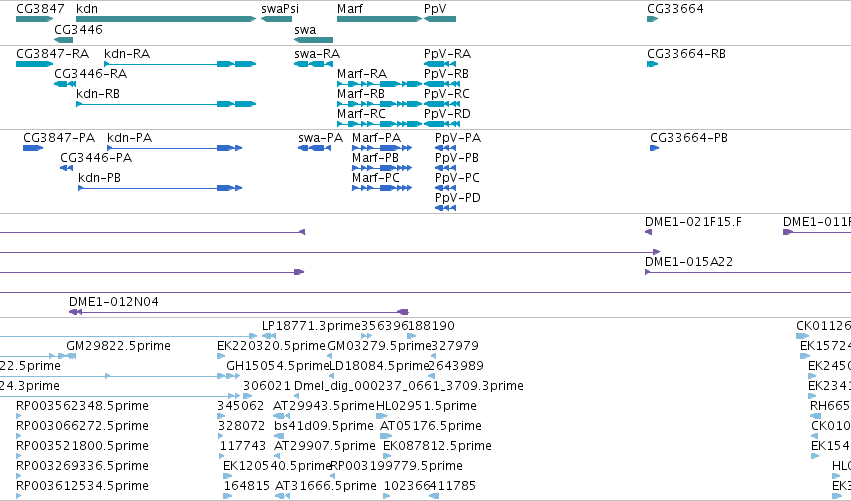
Task: Click the PpV-RA transcript label
Action: coord(447,54)
